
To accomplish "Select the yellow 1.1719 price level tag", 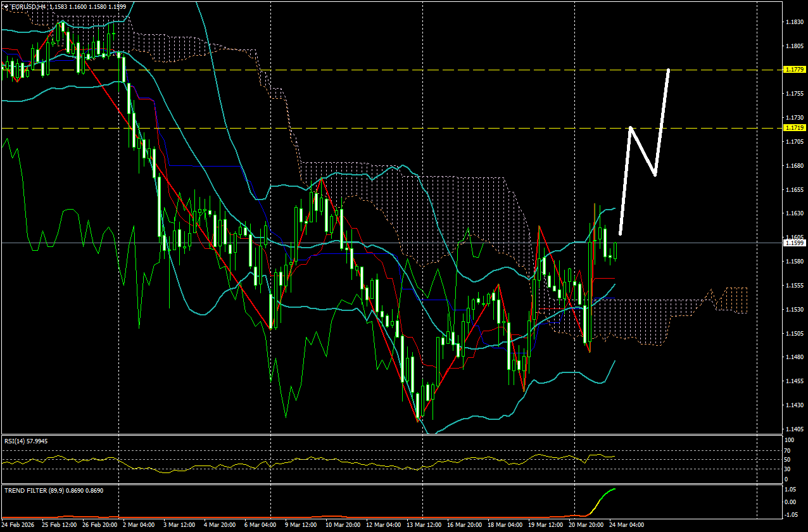I will pos(794,128).
